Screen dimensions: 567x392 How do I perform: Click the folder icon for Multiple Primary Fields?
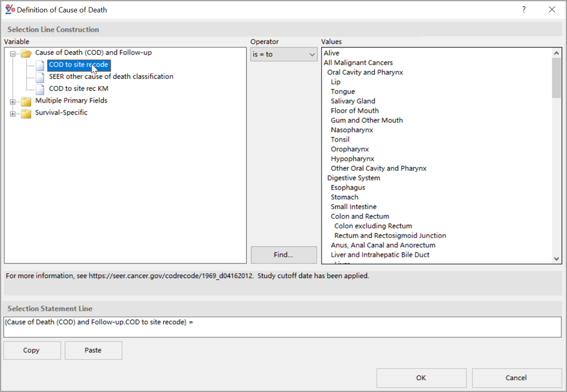pyautogui.click(x=26, y=101)
